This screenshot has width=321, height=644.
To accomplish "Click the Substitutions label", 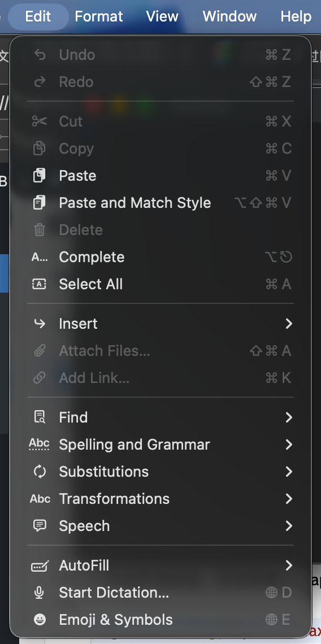I will 103,472.
